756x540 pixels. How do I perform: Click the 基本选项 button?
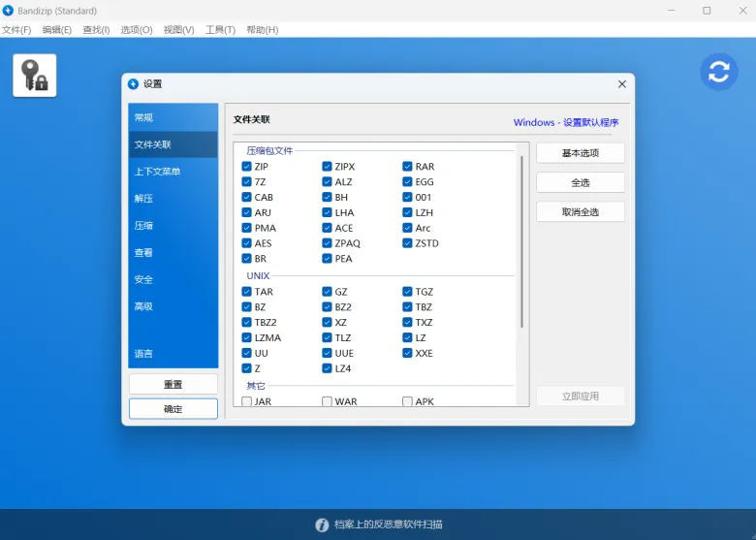coord(580,153)
